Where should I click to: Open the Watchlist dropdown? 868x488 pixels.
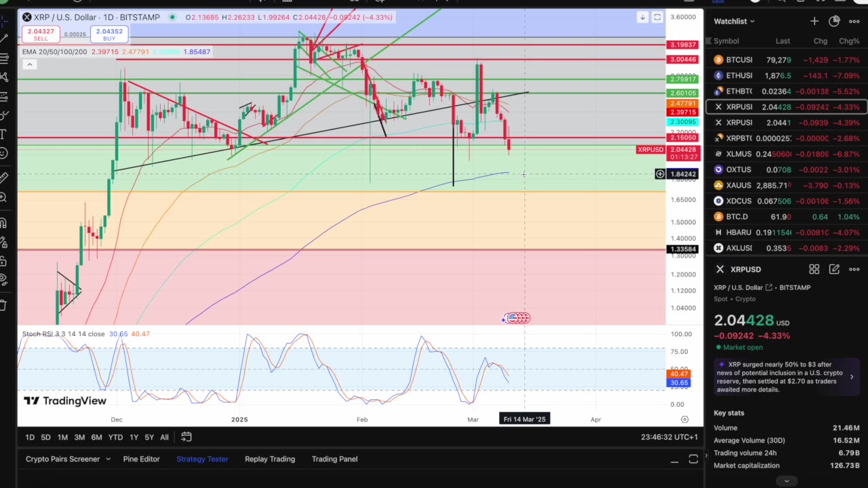734,21
